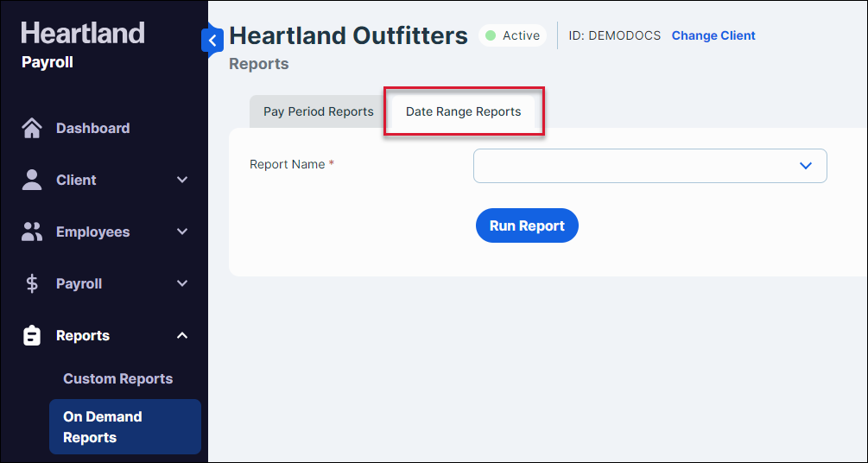Open the Report Name dropdown

[649, 166]
